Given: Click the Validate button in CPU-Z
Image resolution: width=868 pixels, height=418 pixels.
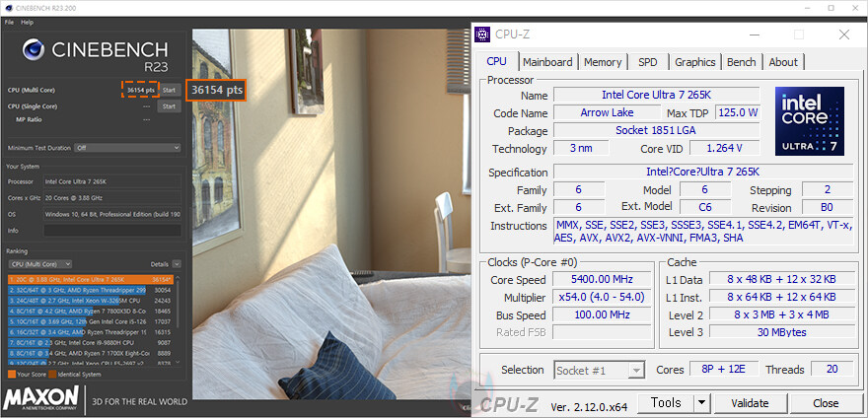Looking at the screenshot, I should pos(750,403).
